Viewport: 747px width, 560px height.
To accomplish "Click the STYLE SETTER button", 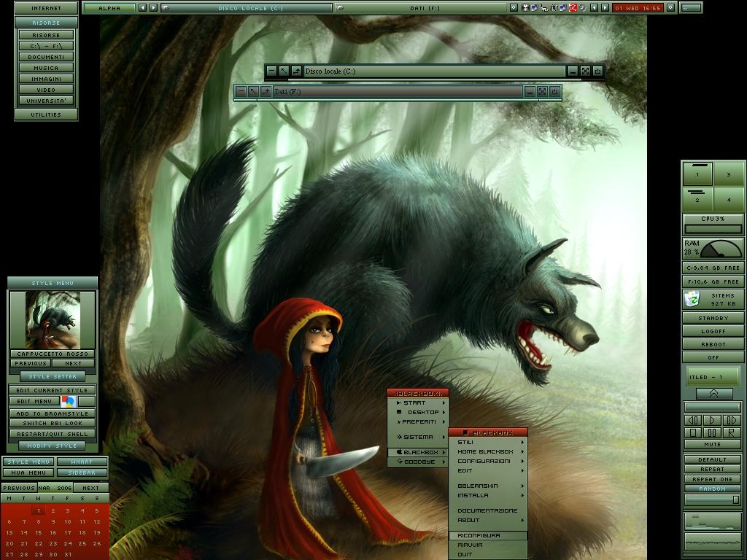I will tap(53, 377).
